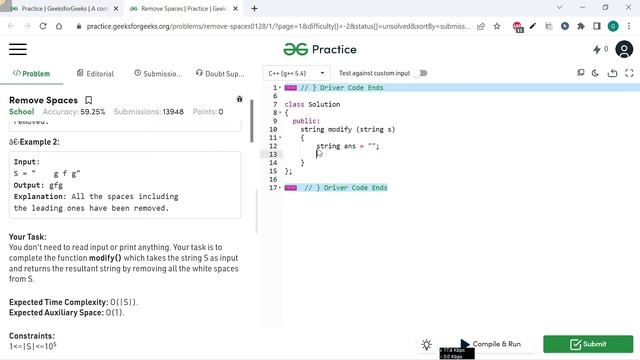Screen dimensions: 640x360
Task: Reset code with the restore icon
Action: (612, 73)
